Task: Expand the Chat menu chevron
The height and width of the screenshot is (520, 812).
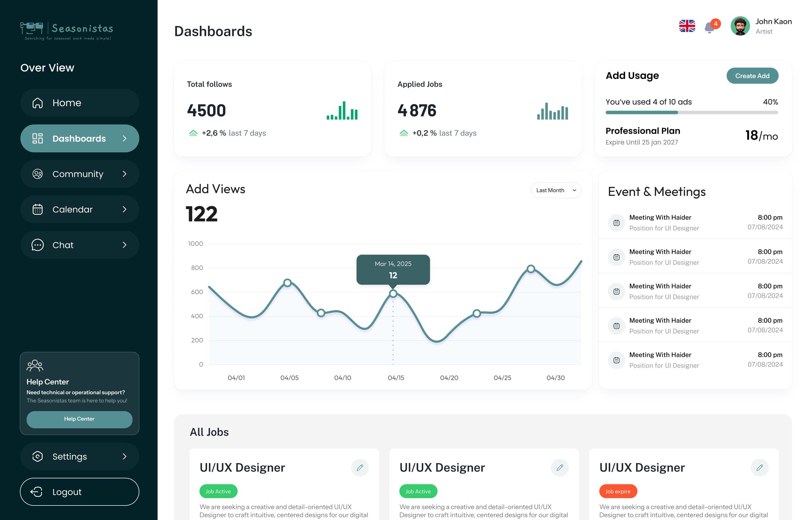Action: [125, 245]
